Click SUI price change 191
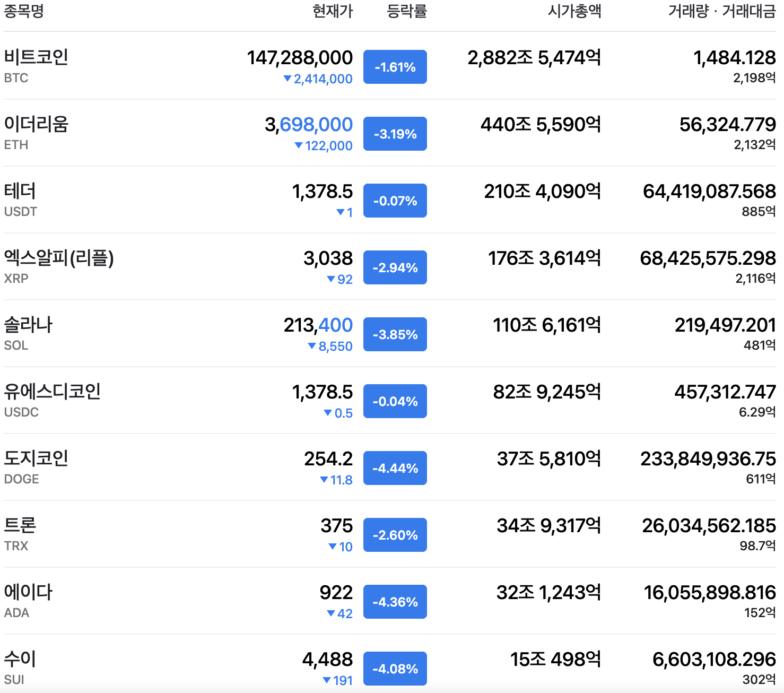Image resolution: width=784 pixels, height=693 pixels. (338, 681)
